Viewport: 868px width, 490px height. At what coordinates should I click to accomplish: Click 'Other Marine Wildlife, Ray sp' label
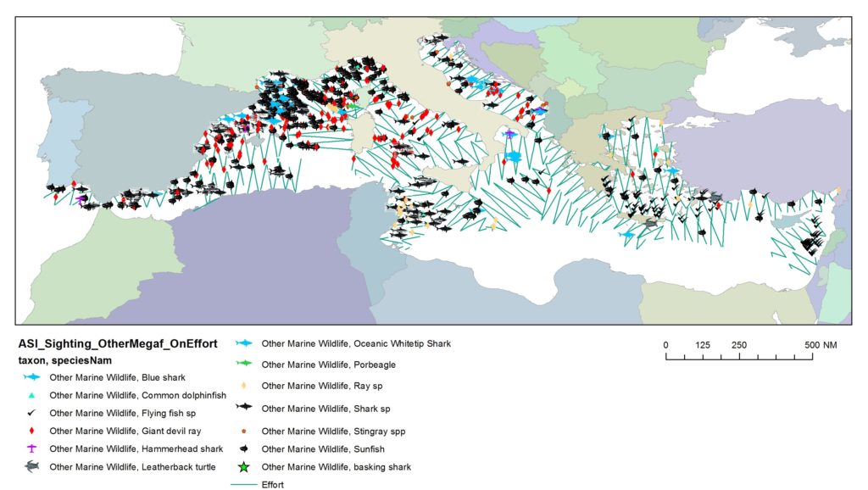tap(321, 386)
